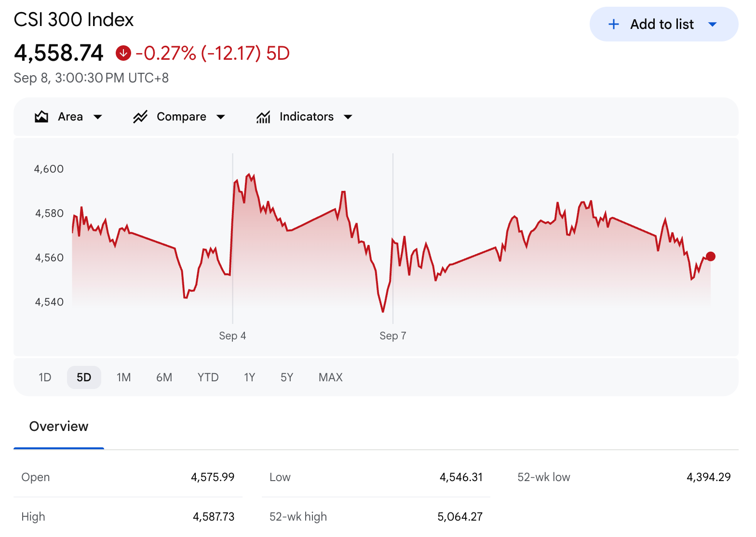
Task: Switch chart to 1M range
Action: pyautogui.click(x=124, y=377)
